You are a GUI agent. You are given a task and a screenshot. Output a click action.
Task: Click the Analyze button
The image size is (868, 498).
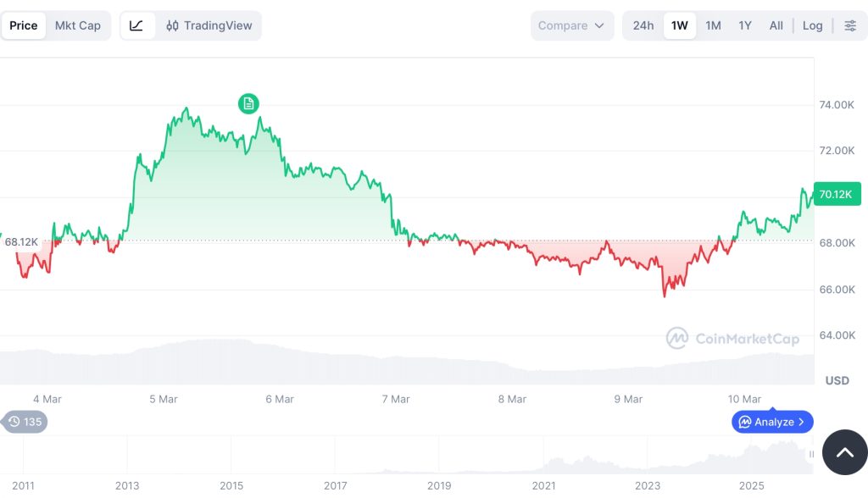click(x=771, y=422)
